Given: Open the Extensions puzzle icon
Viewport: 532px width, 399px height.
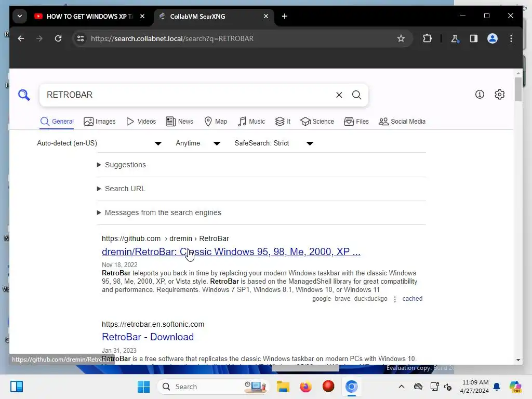Looking at the screenshot, I should pyautogui.click(x=427, y=38).
